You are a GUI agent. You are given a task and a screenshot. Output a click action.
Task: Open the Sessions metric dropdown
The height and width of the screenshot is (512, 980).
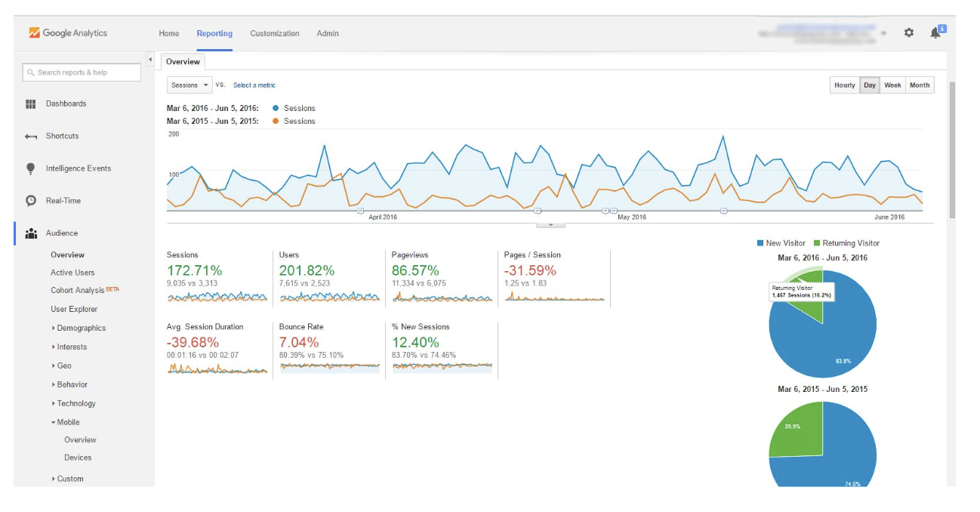tap(190, 85)
